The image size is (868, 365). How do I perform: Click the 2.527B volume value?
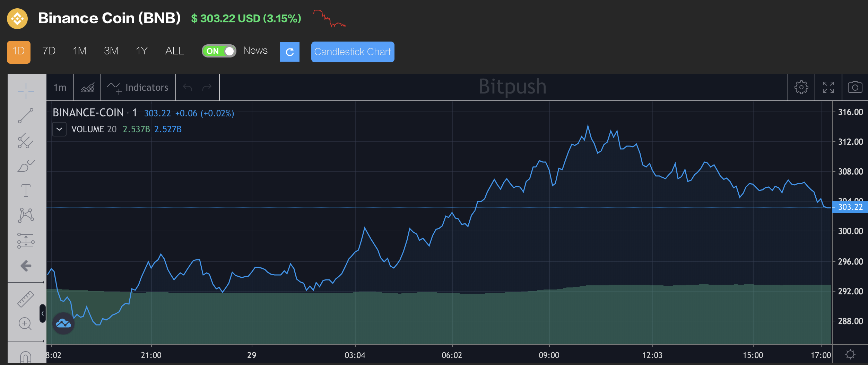click(x=168, y=129)
